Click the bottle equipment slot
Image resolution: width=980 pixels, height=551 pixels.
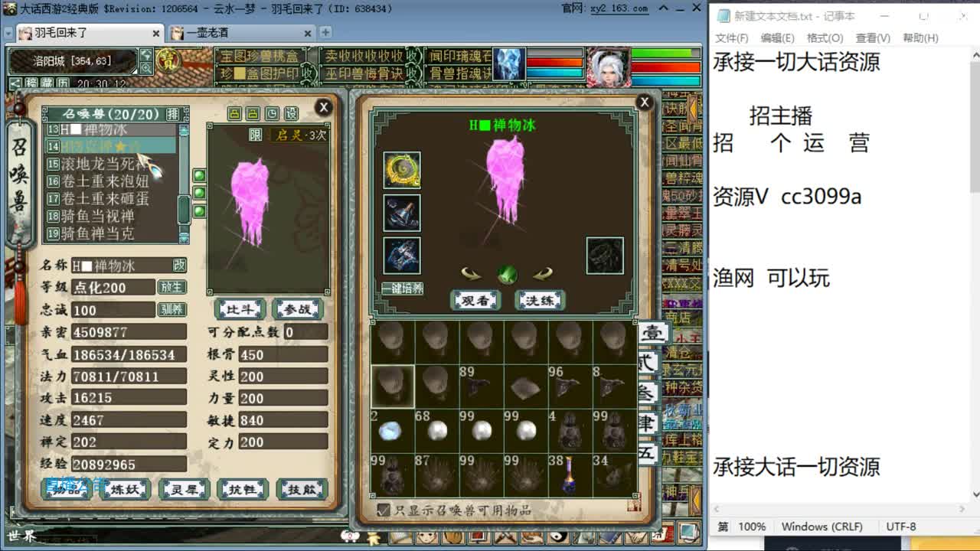click(402, 213)
